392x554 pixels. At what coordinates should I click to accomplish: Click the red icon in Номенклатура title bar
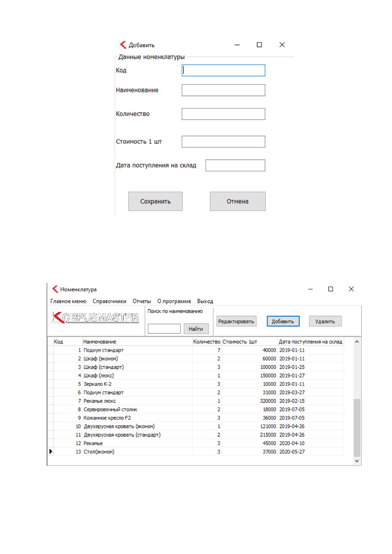[x=55, y=289]
